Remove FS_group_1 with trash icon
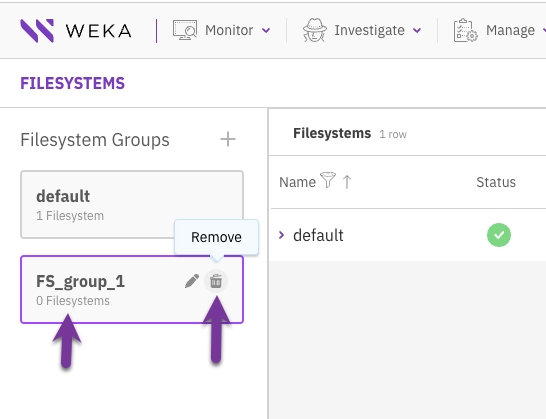This screenshot has width=546, height=419. pyautogui.click(x=216, y=281)
